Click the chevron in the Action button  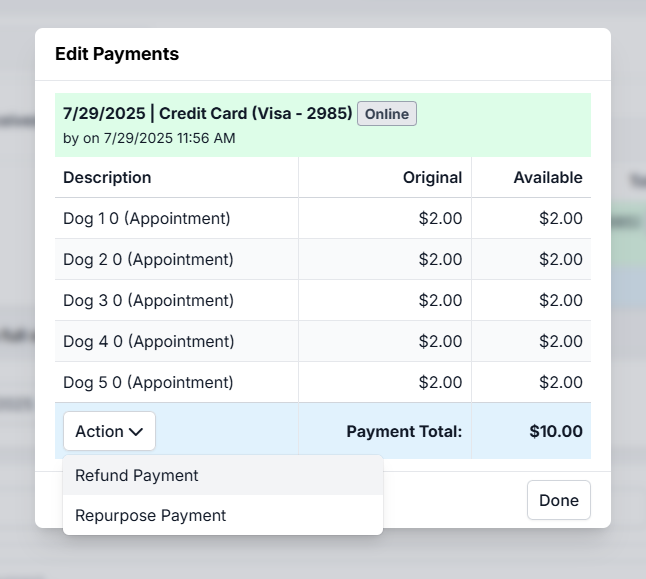[x=136, y=432]
